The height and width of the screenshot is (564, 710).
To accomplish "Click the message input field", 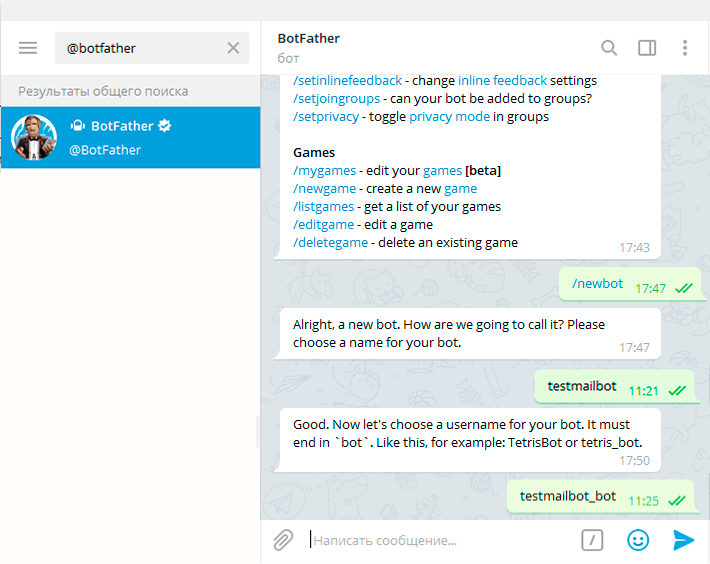I will pos(439,540).
